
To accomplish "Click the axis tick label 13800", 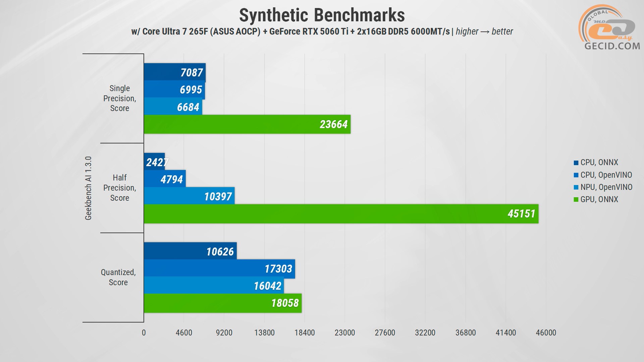I will click(265, 333).
